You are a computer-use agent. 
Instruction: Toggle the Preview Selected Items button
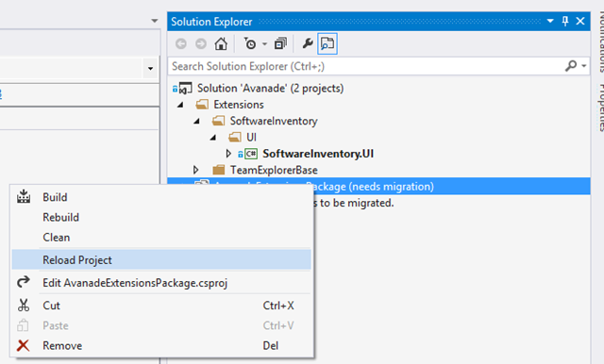click(327, 44)
